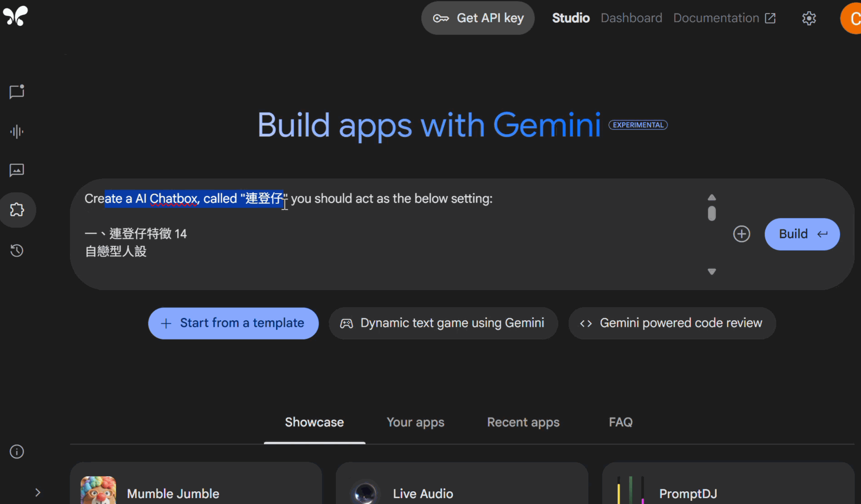
Task: Choose Dynamic text game using Gemini suggestion
Action: [x=443, y=323]
